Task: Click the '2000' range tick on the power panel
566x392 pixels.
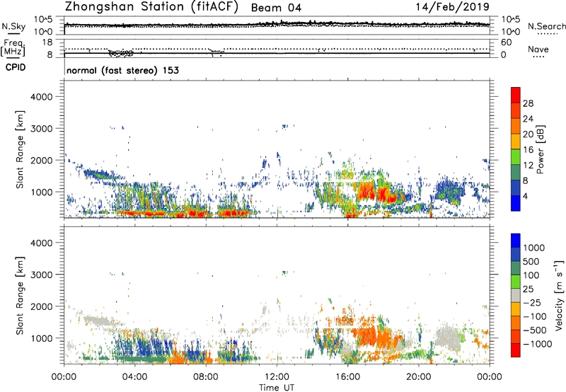Action: click(x=41, y=160)
